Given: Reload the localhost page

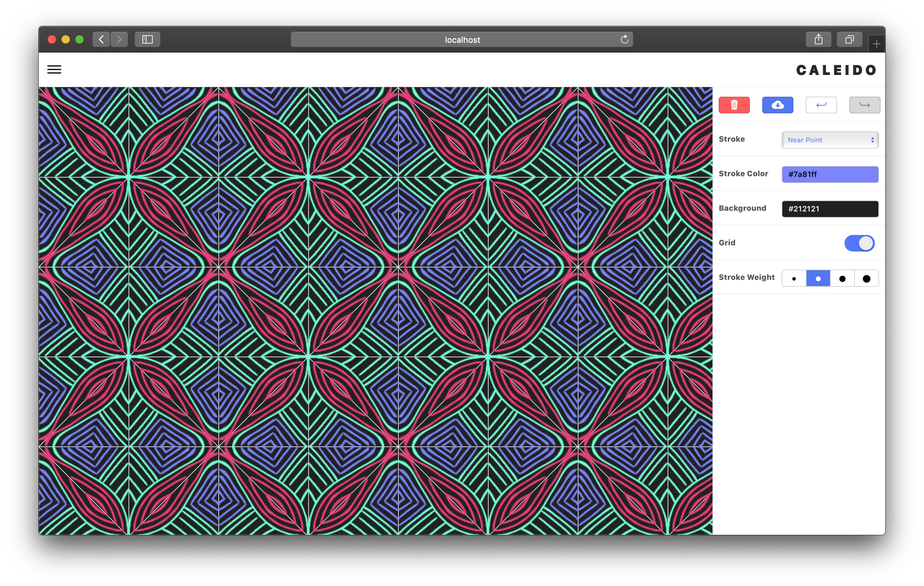Looking at the screenshot, I should (x=624, y=39).
